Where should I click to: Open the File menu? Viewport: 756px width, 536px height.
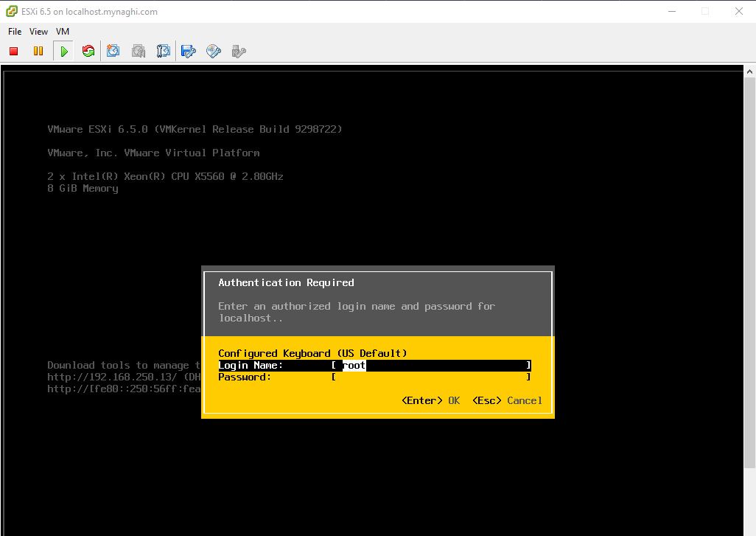point(15,32)
